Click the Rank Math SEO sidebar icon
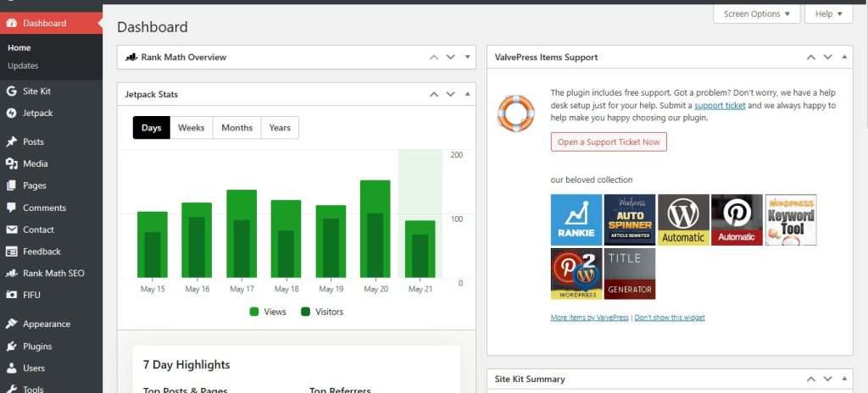868x393 pixels. tap(12, 274)
